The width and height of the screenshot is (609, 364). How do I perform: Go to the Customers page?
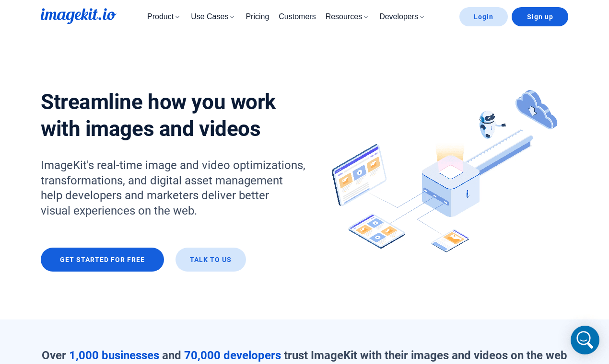click(297, 17)
